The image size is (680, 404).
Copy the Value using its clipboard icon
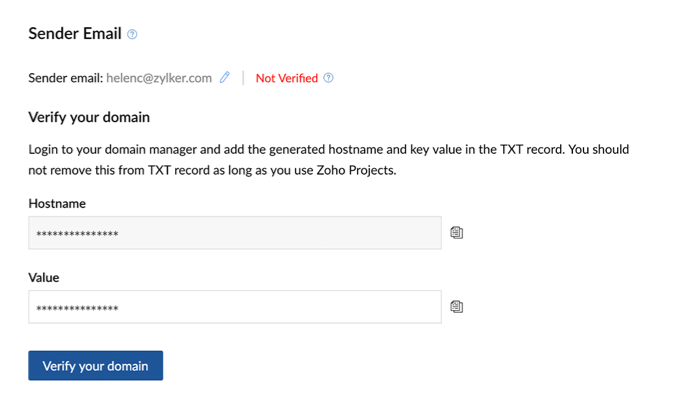coord(456,307)
